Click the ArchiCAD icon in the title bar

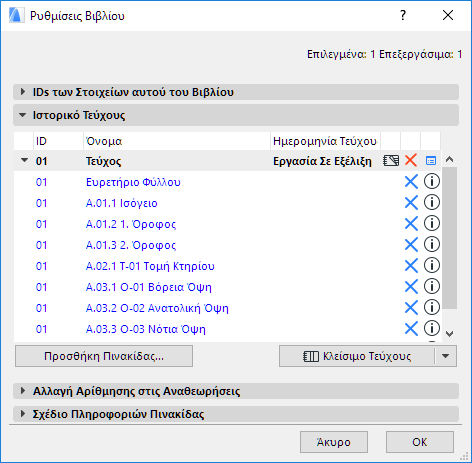point(16,16)
